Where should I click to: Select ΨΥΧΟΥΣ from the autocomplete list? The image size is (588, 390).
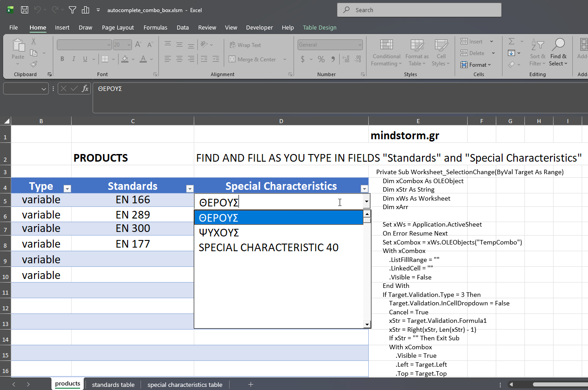(219, 233)
